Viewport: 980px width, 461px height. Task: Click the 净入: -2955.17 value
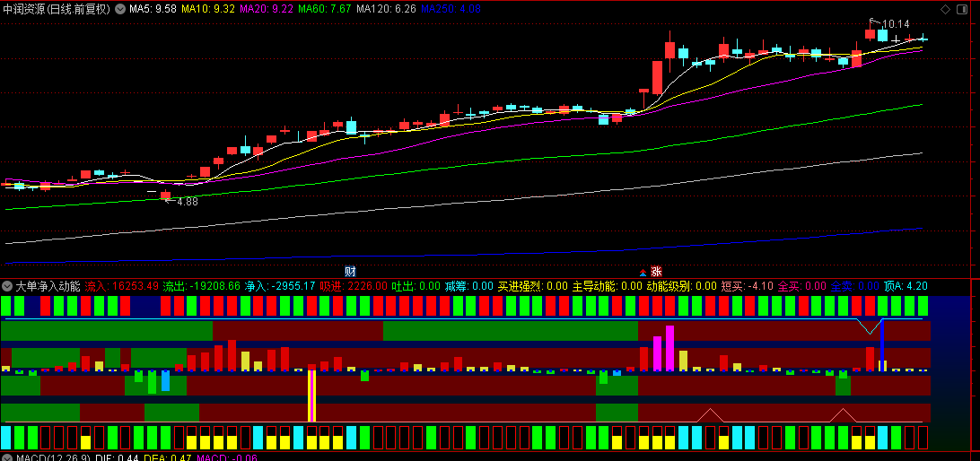pyautogui.click(x=280, y=287)
